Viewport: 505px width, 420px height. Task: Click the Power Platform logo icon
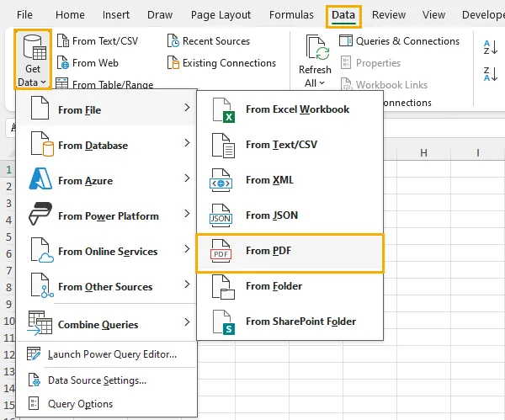tap(40, 214)
